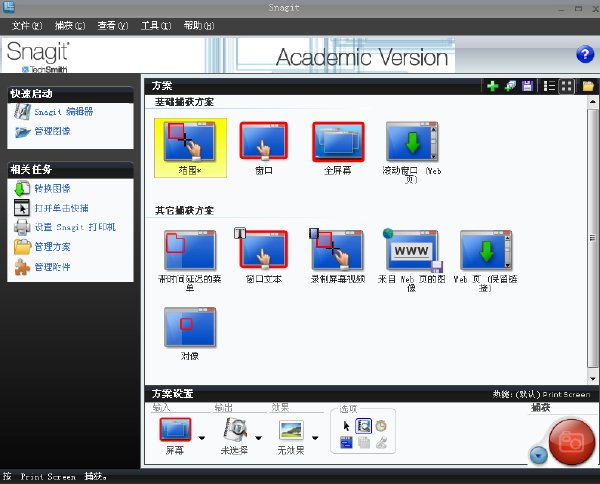Click the 管理附件 task link
Screen dimensions: 600x484
(x=52, y=267)
